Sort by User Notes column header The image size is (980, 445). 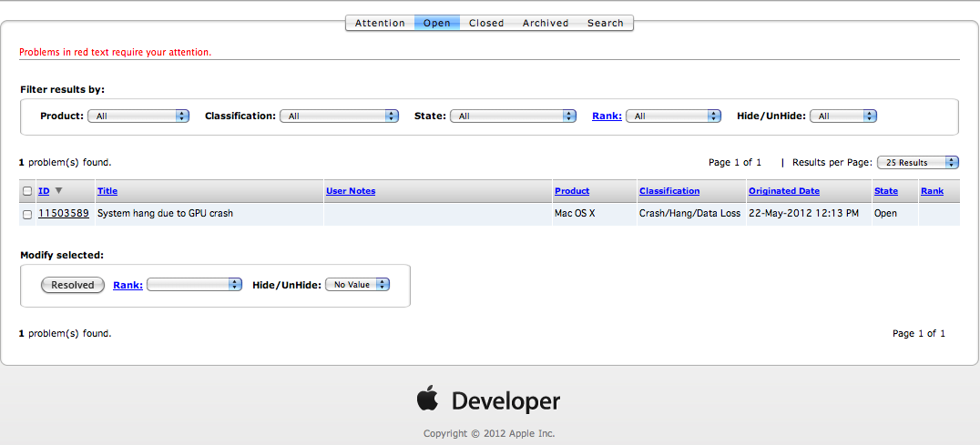pos(351,191)
